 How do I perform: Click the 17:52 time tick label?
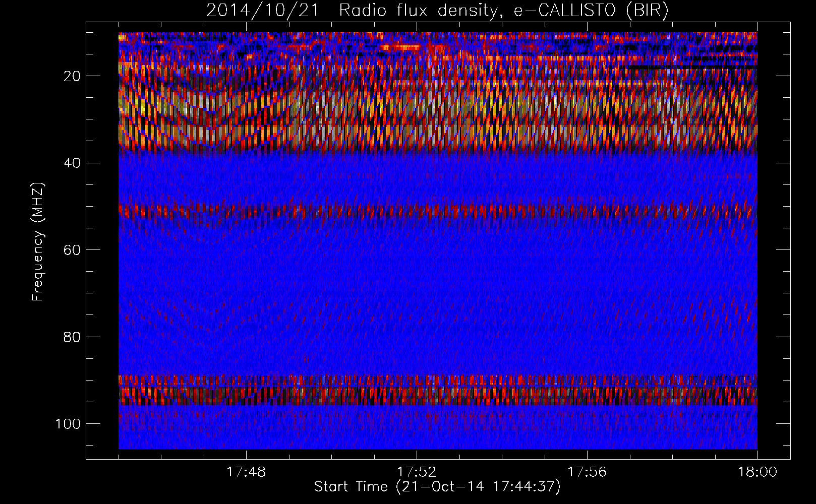click(x=417, y=472)
